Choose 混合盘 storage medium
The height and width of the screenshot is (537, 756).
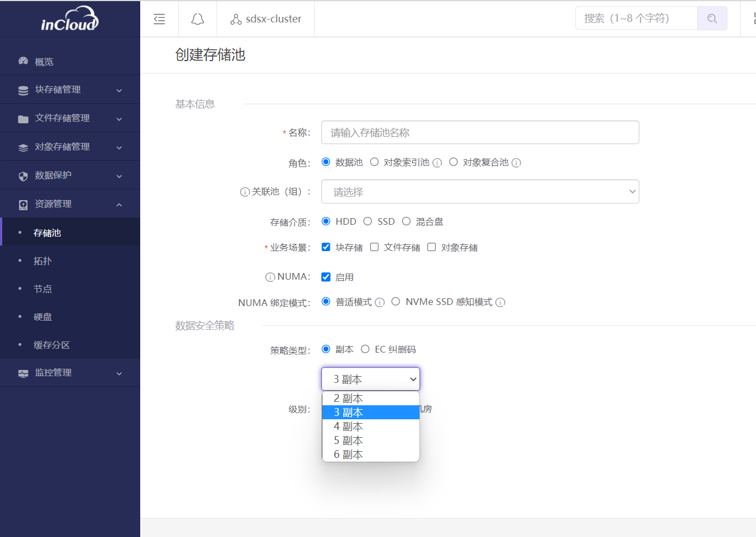[406, 221]
